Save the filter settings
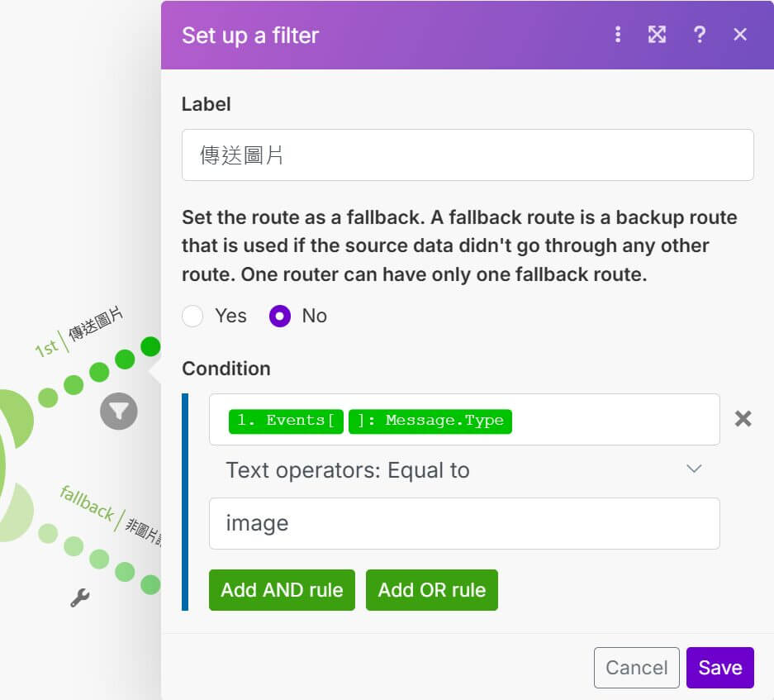 (x=719, y=668)
